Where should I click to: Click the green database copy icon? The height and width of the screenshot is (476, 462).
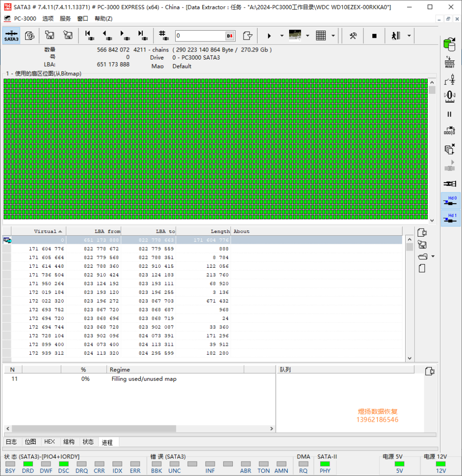[x=449, y=45]
